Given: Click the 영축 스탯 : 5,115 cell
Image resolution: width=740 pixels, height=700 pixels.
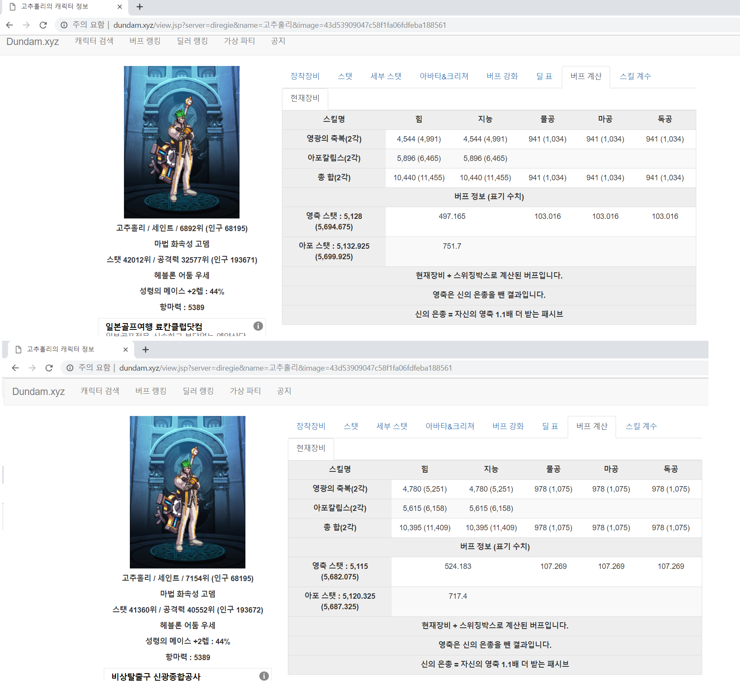Looking at the screenshot, I should pyautogui.click(x=340, y=572).
